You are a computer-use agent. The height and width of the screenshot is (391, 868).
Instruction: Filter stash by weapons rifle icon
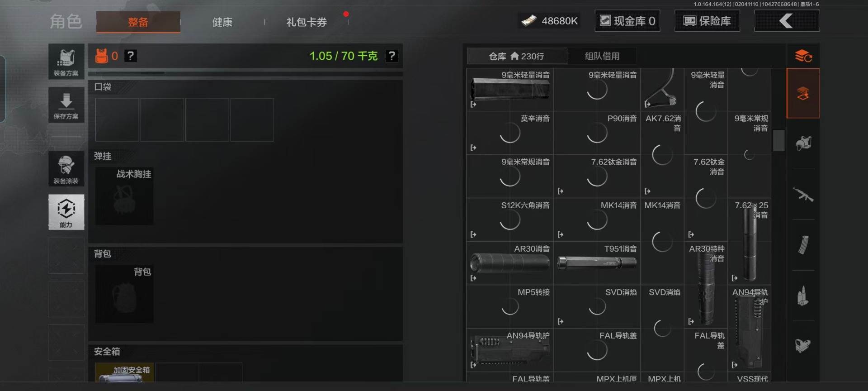(803, 195)
